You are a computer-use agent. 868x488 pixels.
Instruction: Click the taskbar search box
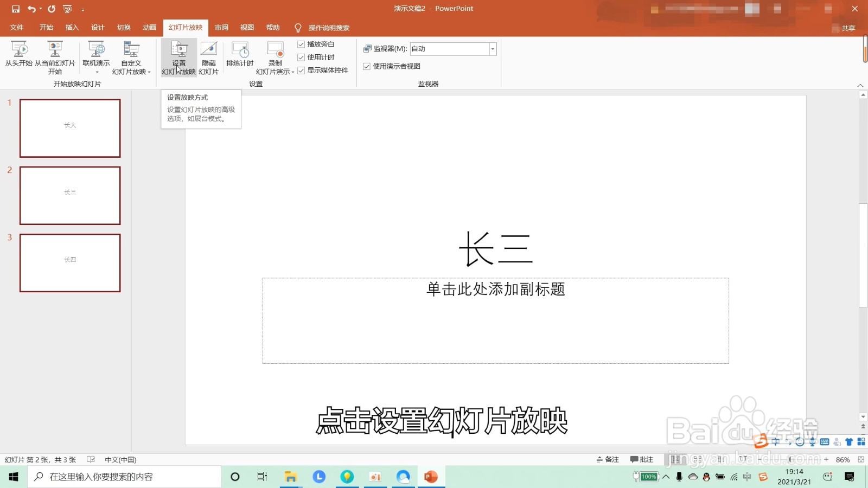point(124,477)
